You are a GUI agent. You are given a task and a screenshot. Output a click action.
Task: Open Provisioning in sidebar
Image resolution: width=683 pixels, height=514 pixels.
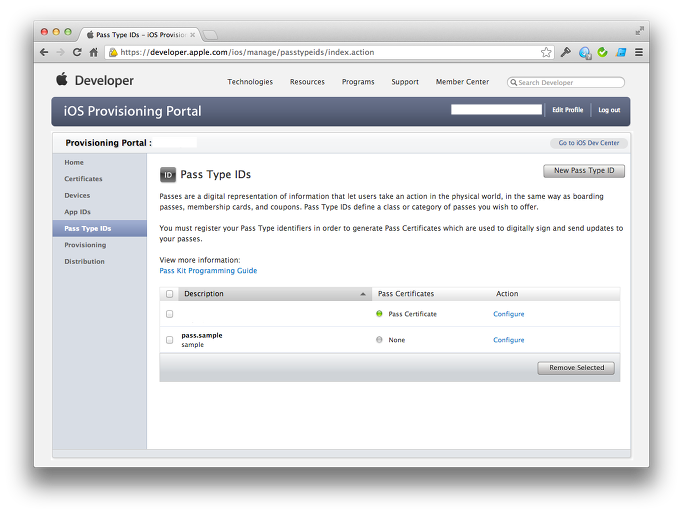(85, 245)
